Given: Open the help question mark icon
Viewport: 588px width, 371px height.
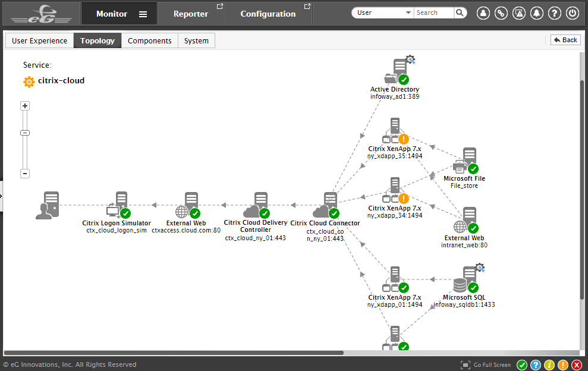Looking at the screenshot, I should click(555, 13).
